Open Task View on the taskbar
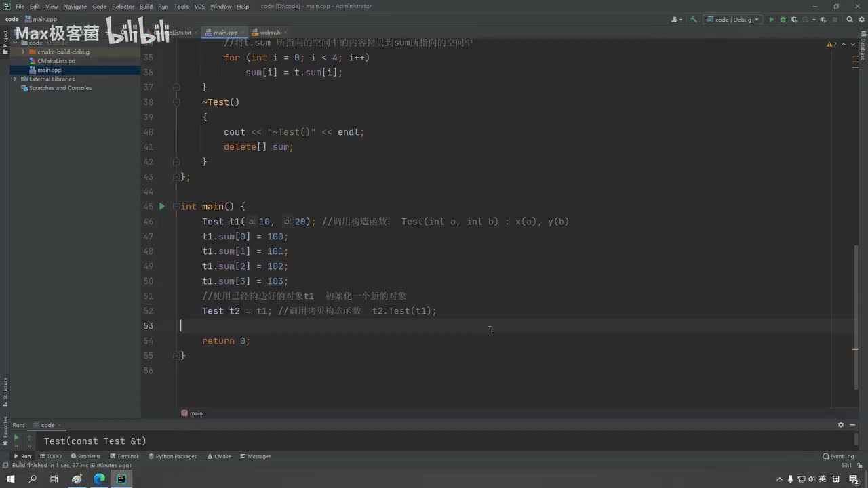 pos(54,479)
